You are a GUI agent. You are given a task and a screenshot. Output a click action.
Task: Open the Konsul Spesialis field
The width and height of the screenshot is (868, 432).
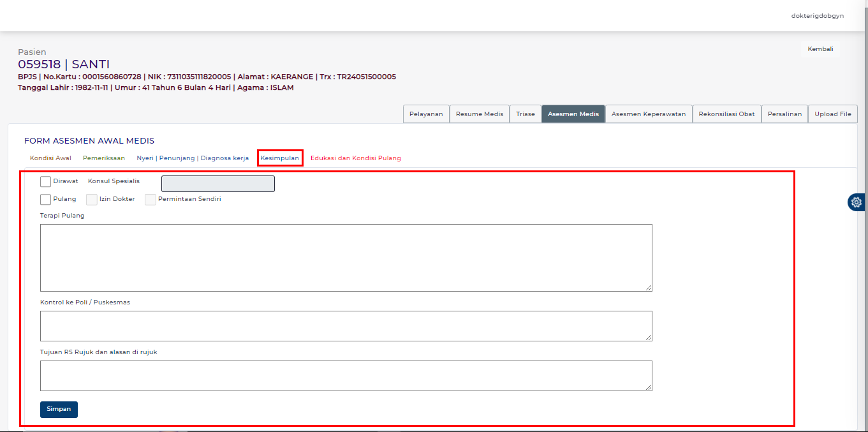pyautogui.click(x=218, y=184)
